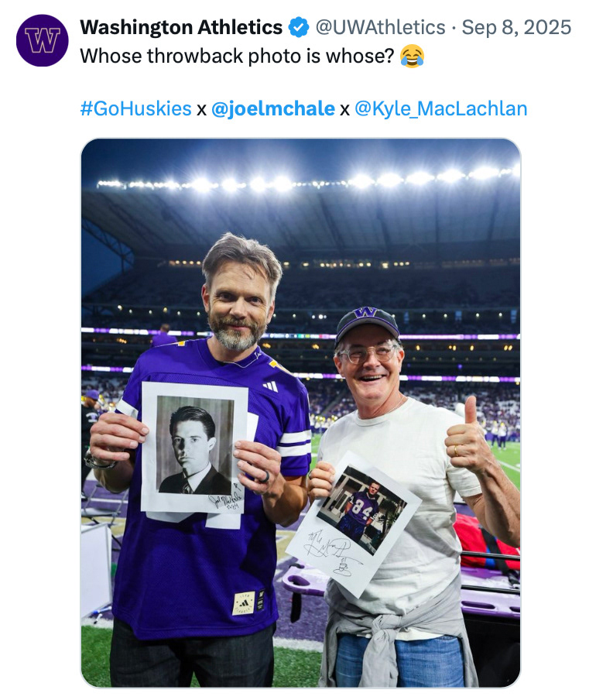596x700 pixels.
Task: Open the @UWAthletics handle
Action: tap(379, 28)
